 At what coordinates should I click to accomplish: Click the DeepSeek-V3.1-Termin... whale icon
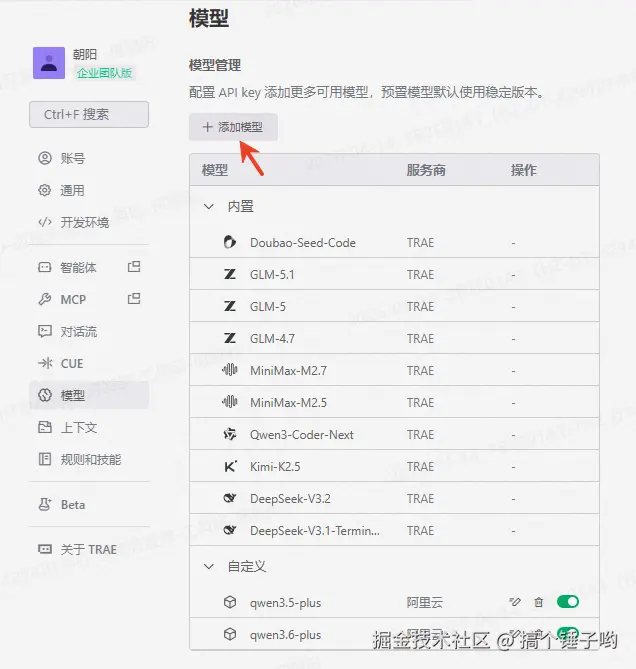[230, 530]
